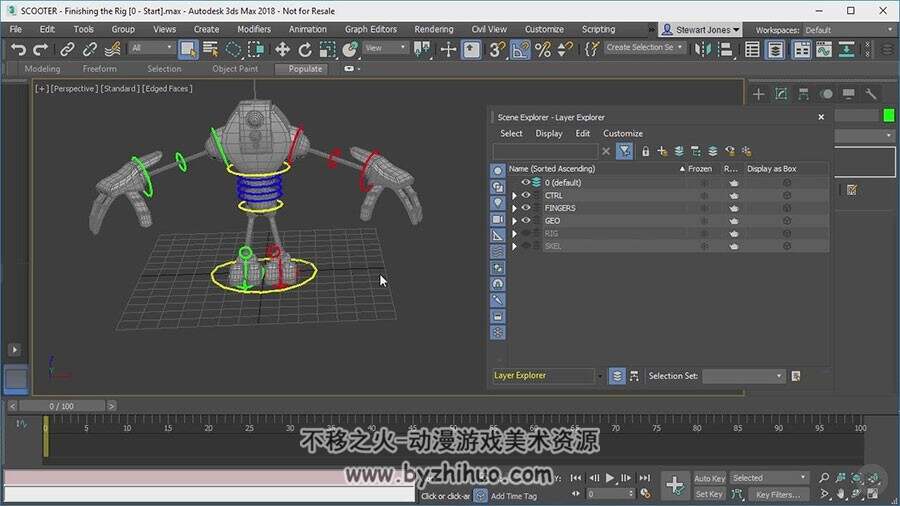Click the Redo arrow icon
The height and width of the screenshot is (506, 900).
pos(40,49)
